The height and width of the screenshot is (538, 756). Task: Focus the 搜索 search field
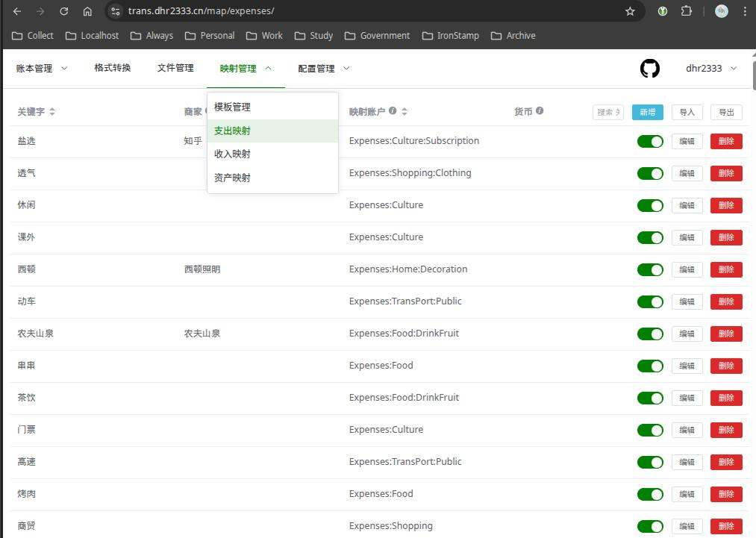pyautogui.click(x=607, y=112)
